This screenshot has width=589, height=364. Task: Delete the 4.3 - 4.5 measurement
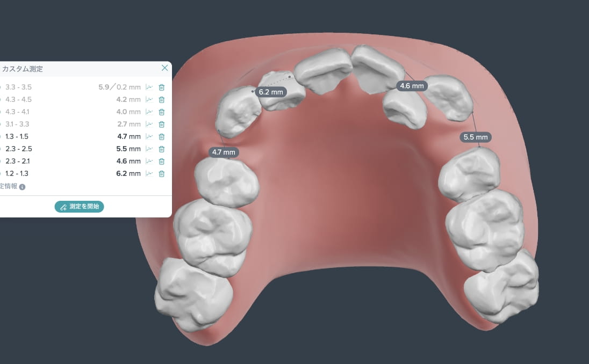pyautogui.click(x=162, y=100)
